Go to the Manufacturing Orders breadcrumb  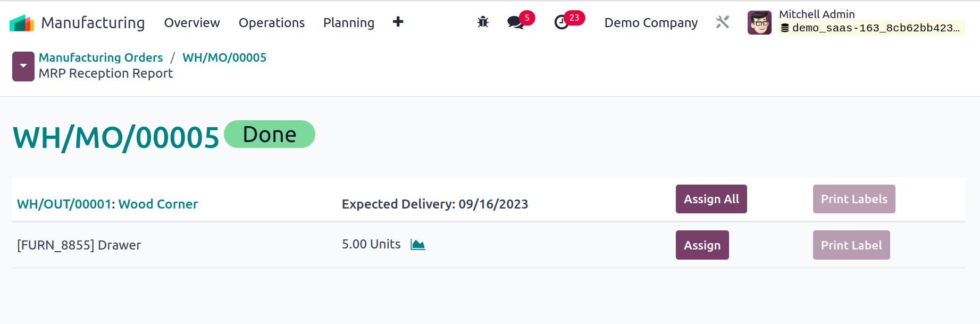[x=100, y=57]
